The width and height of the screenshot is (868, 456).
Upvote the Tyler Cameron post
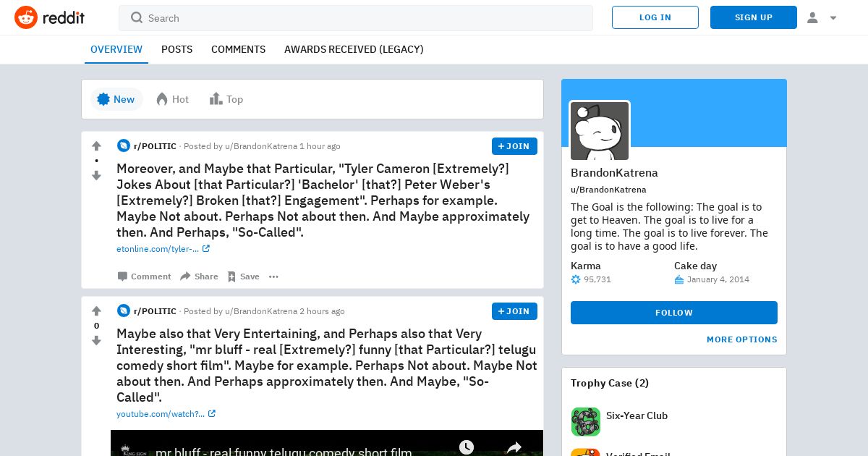point(96,146)
